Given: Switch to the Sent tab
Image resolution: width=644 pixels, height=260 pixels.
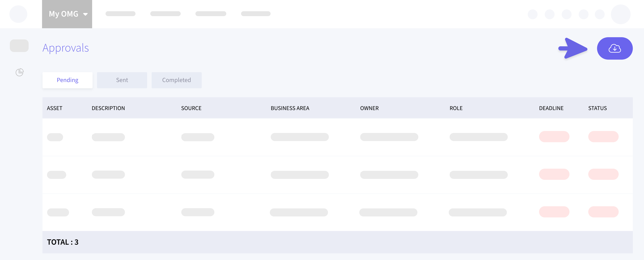Looking at the screenshot, I should tap(122, 80).
